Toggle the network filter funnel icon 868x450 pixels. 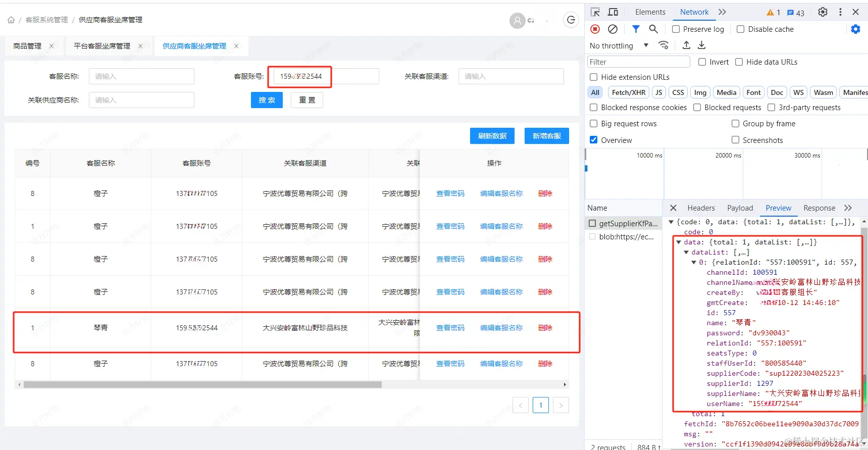click(636, 29)
